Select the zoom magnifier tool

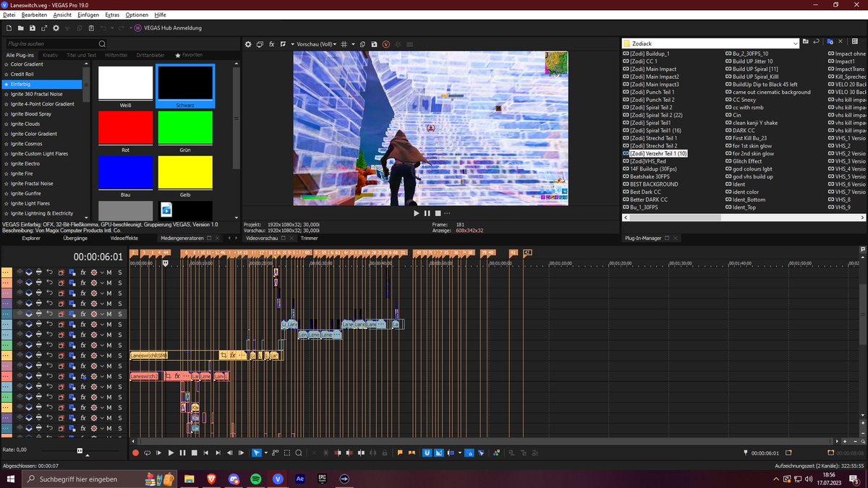click(x=298, y=453)
